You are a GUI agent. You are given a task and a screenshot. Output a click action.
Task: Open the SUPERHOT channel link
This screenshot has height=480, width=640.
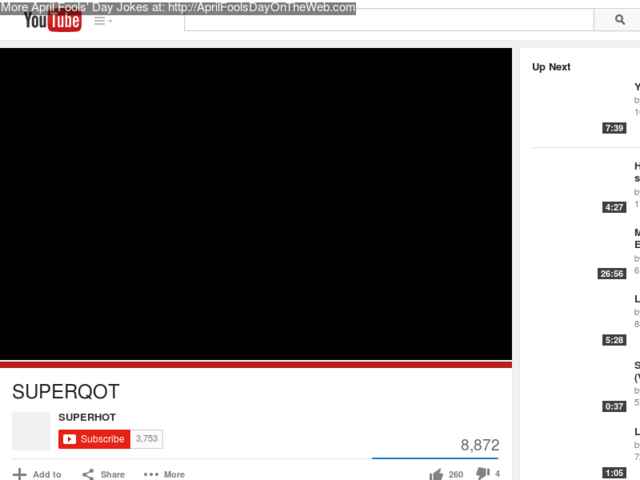[87, 417]
